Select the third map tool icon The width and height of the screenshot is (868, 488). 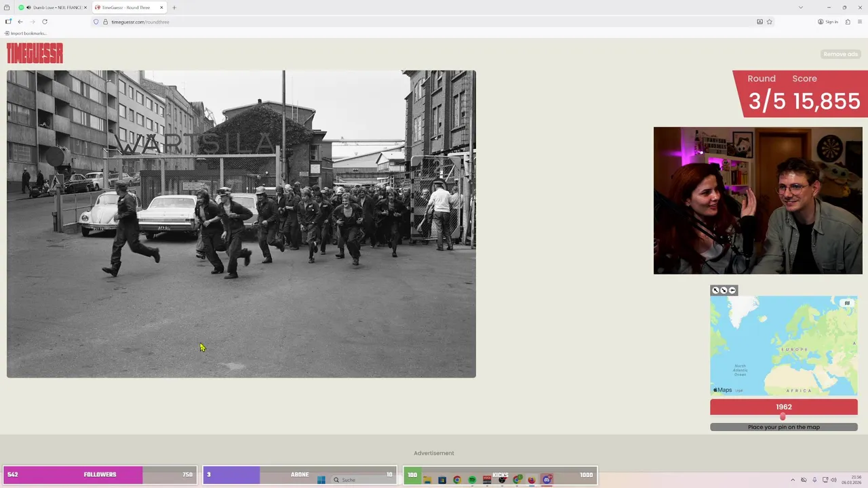point(732,290)
